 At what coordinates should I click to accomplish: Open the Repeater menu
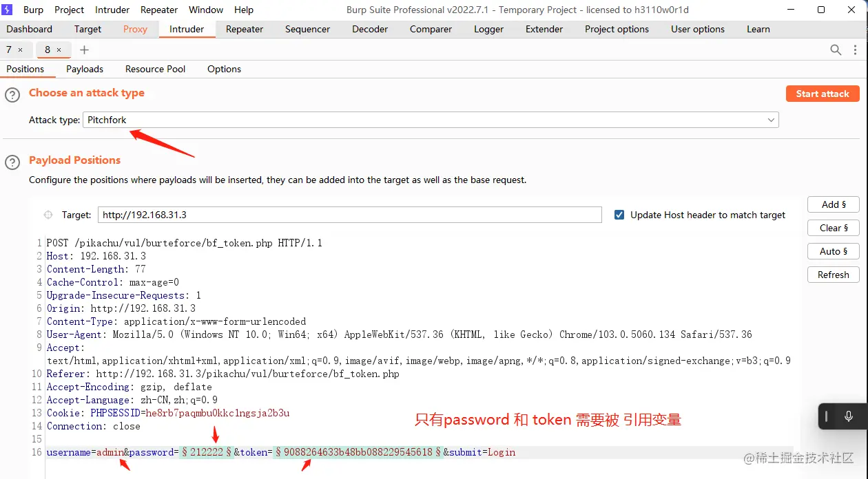pos(159,10)
